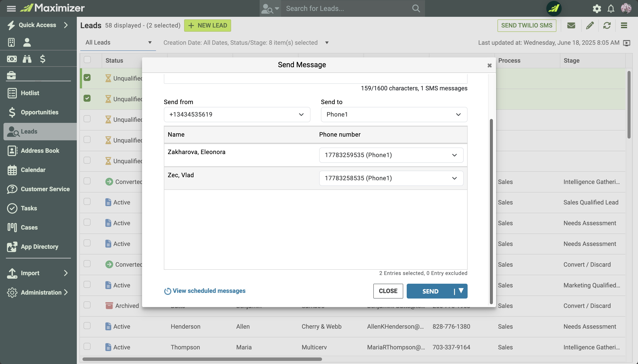This screenshot has height=364, width=638.
Task: Open the lead search type selector
Action: (x=270, y=9)
